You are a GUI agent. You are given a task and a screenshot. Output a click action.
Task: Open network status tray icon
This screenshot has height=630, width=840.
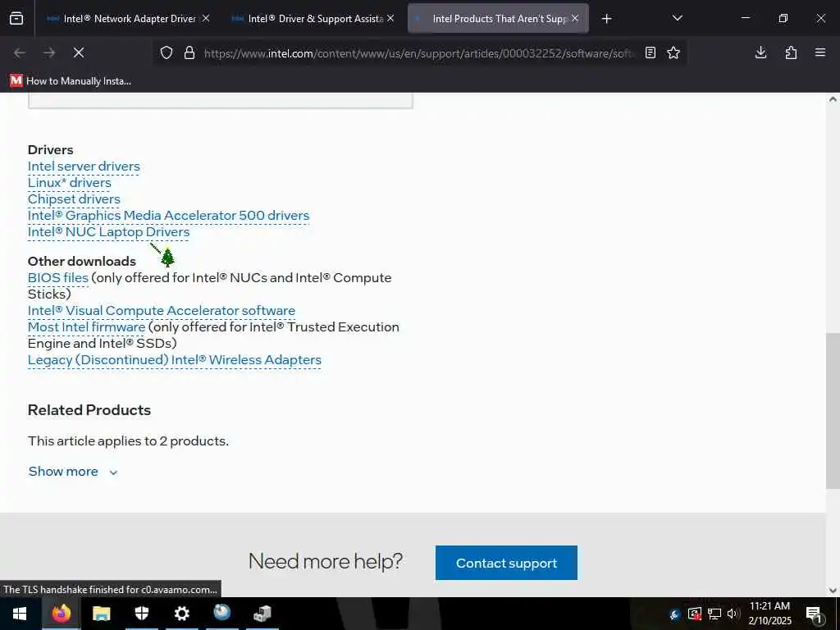click(x=714, y=614)
